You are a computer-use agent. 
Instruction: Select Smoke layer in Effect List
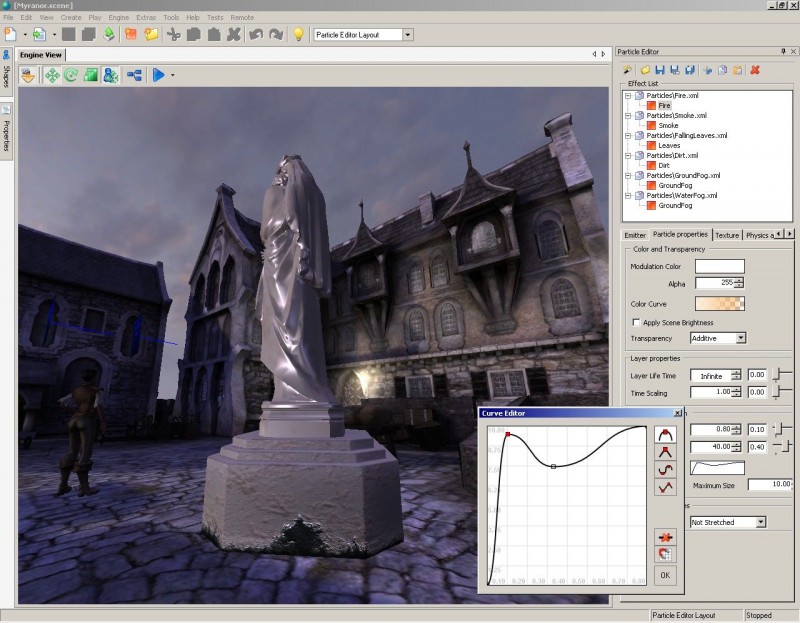point(668,125)
